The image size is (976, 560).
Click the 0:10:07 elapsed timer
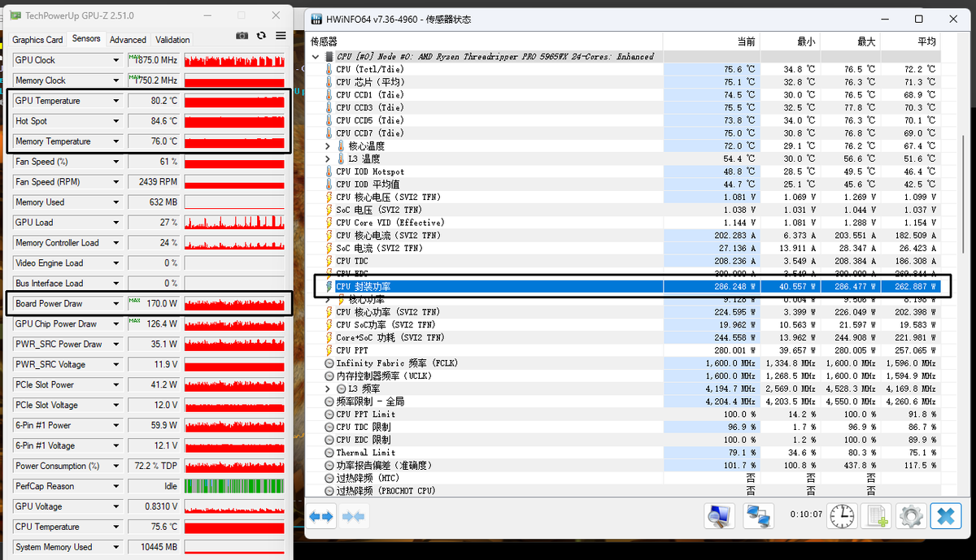tap(806, 514)
